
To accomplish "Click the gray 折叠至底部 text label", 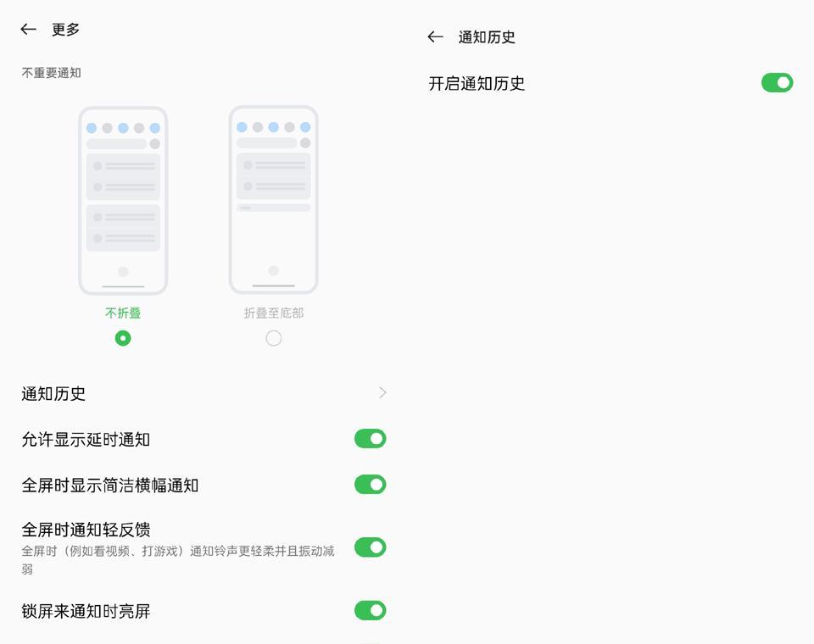I will [x=274, y=313].
